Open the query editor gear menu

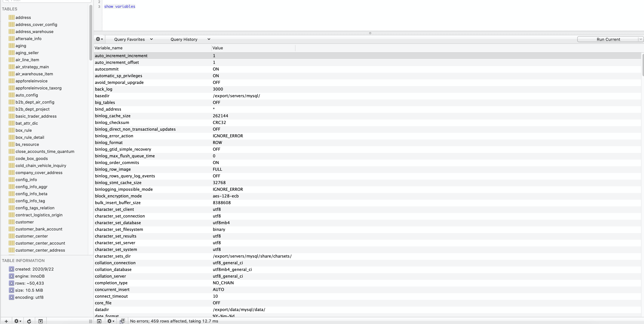point(99,39)
